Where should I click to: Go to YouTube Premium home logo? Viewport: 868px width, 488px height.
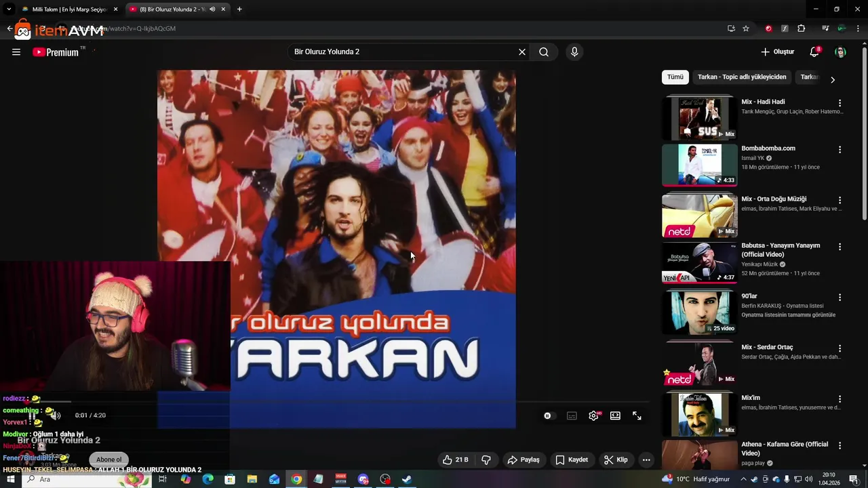coord(56,52)
